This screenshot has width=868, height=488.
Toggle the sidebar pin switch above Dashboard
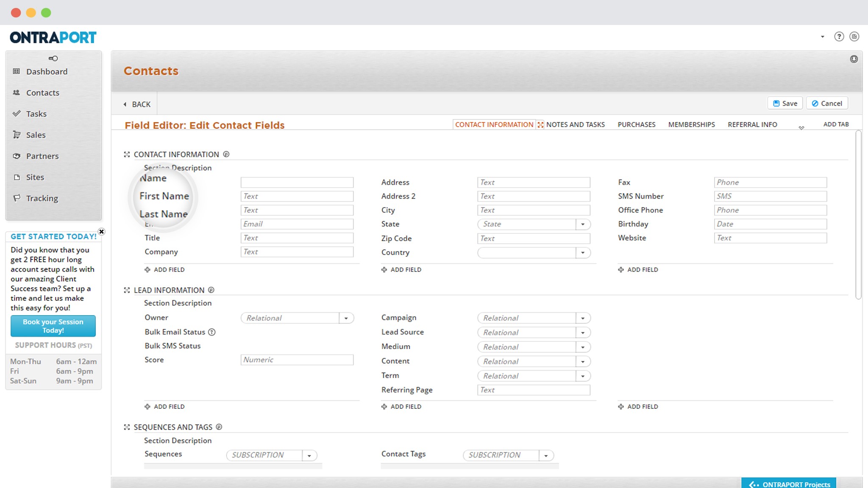[x=53, y=58]
